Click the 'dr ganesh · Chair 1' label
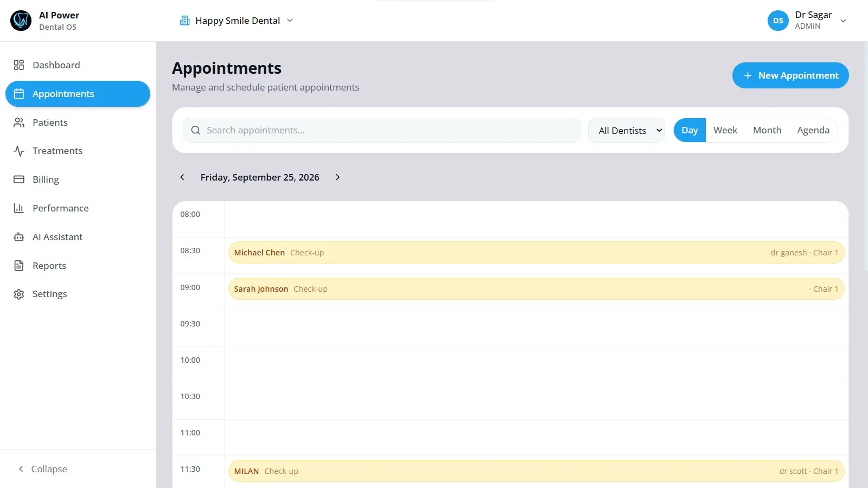This screenshot has width=868, height=488. [805, 253]
